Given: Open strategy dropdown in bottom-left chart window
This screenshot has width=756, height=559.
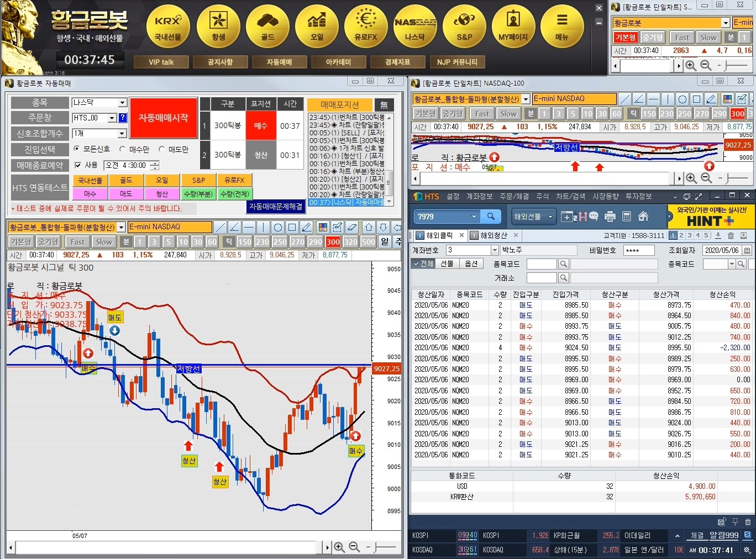Looking at the screenshot, I should pyautogui.click(x=121, y=228).
